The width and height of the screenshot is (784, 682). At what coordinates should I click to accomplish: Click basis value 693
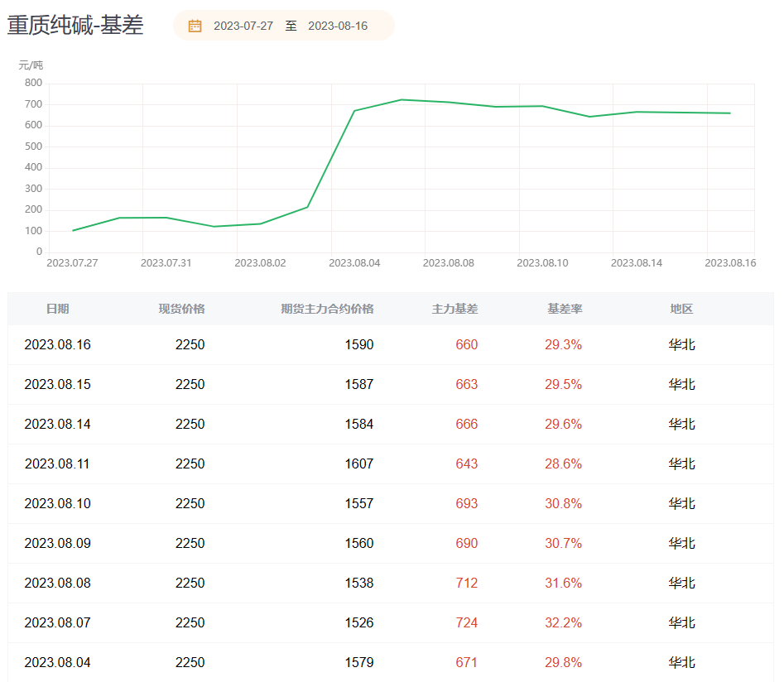pos(466,503)
